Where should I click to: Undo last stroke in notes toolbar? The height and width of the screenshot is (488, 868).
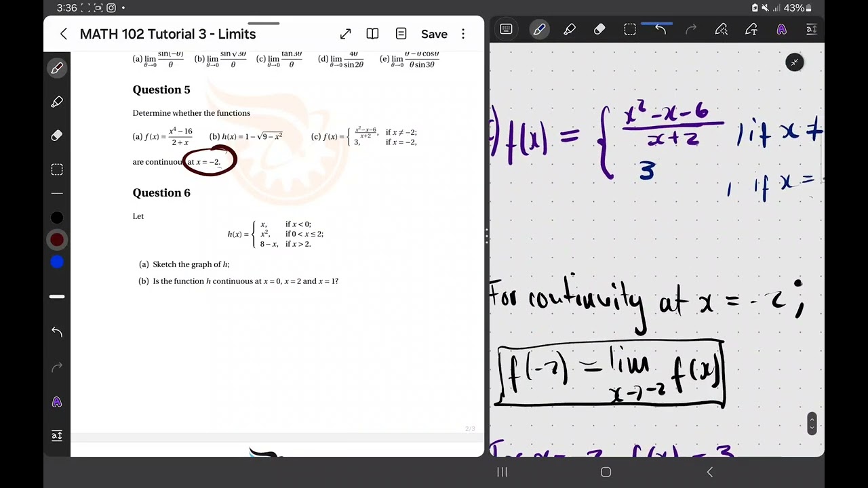point(660,29)
